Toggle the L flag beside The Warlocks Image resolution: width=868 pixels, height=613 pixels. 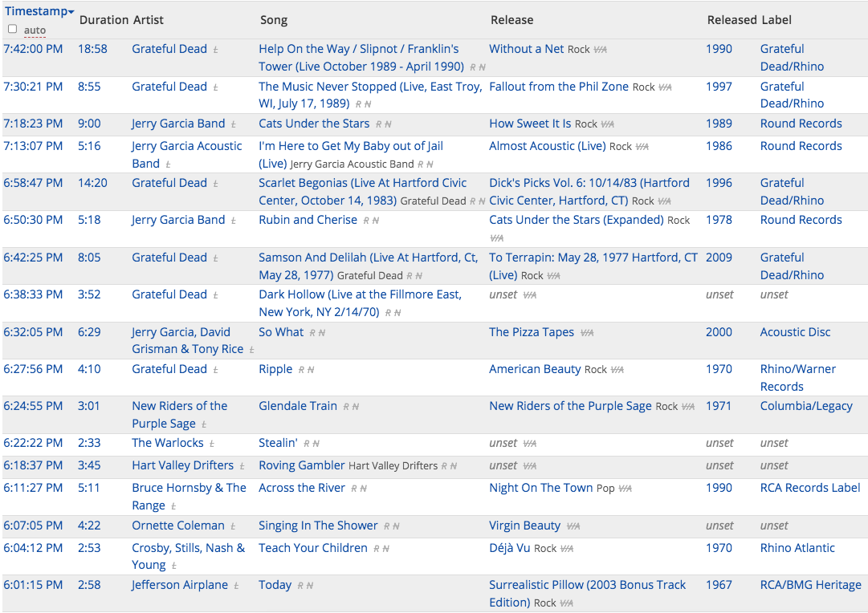(x=212, y=445)
